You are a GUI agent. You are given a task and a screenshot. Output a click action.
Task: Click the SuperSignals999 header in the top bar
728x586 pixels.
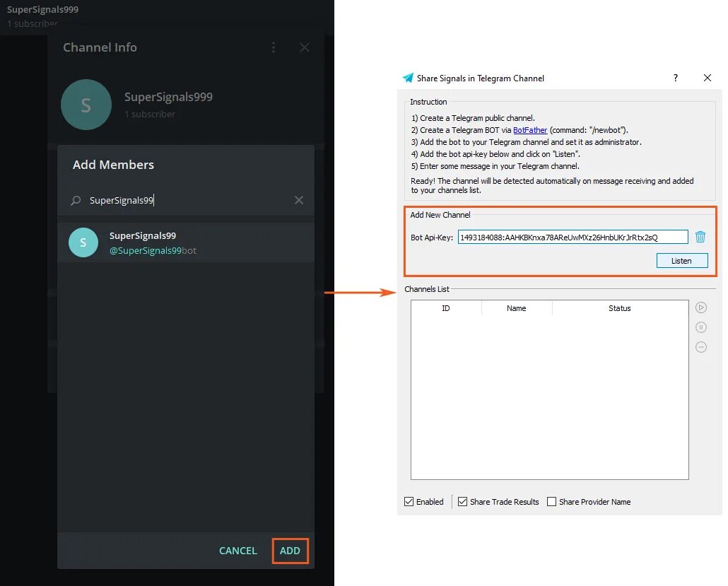[x=42, y=9]
